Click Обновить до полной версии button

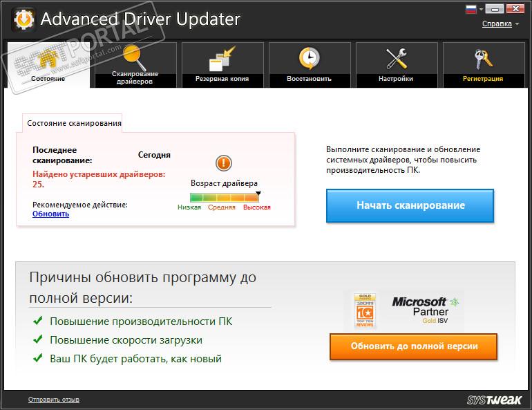click(x=414, y=346)
